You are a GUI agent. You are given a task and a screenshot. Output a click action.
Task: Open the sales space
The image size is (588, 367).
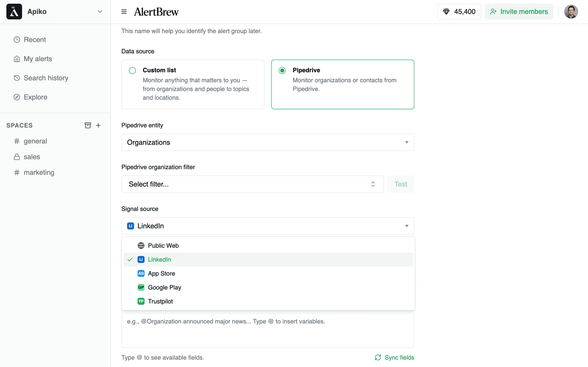tap(32, 157)
